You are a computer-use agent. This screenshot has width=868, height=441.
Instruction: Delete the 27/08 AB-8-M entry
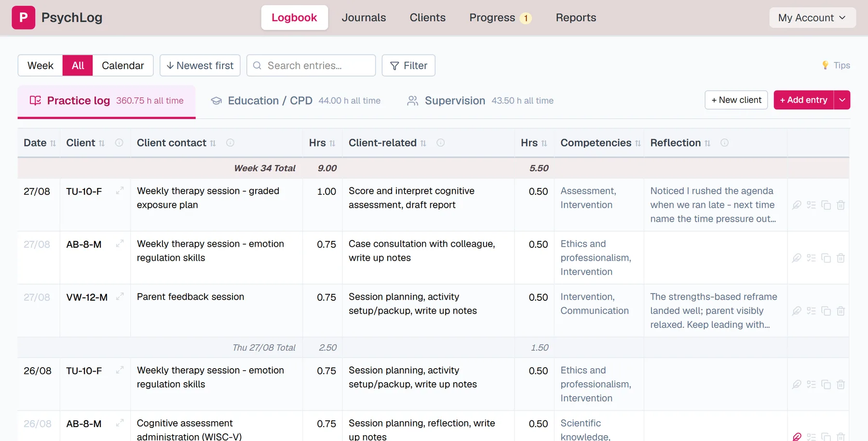click(841, 258)
